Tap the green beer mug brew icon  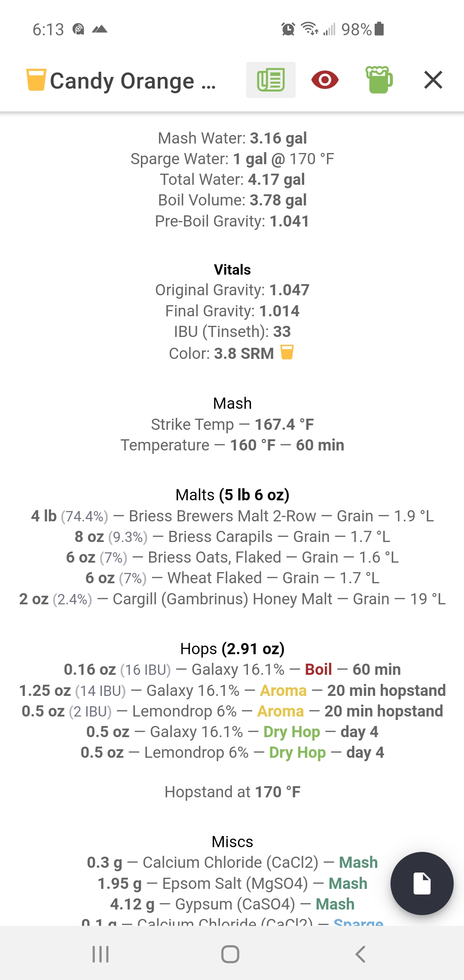pos(379,80)
